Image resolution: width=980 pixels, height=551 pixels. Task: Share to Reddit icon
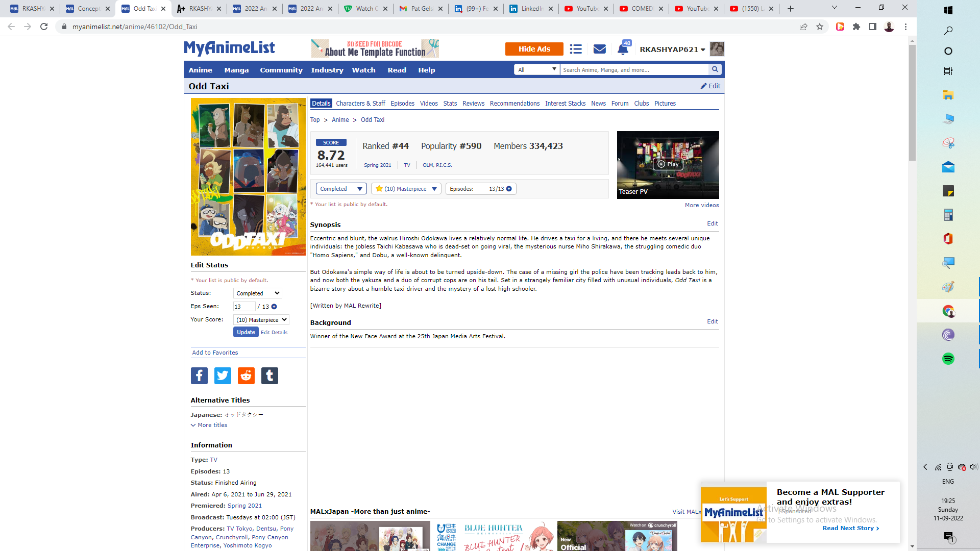(x=246, y=376)
